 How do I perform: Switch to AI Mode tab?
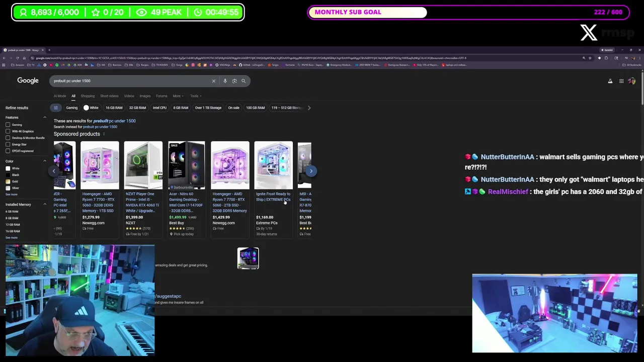pyautogui.click(x=60, y=96)
